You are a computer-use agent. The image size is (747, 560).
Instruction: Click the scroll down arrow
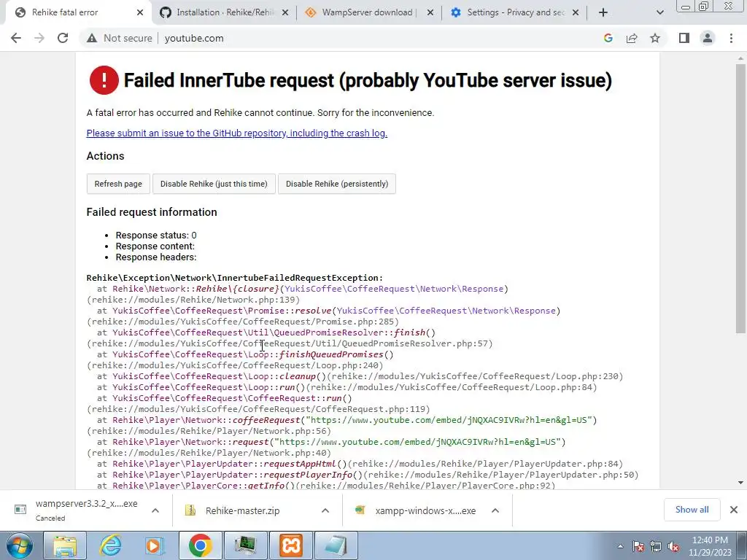(x=740, y=483)
